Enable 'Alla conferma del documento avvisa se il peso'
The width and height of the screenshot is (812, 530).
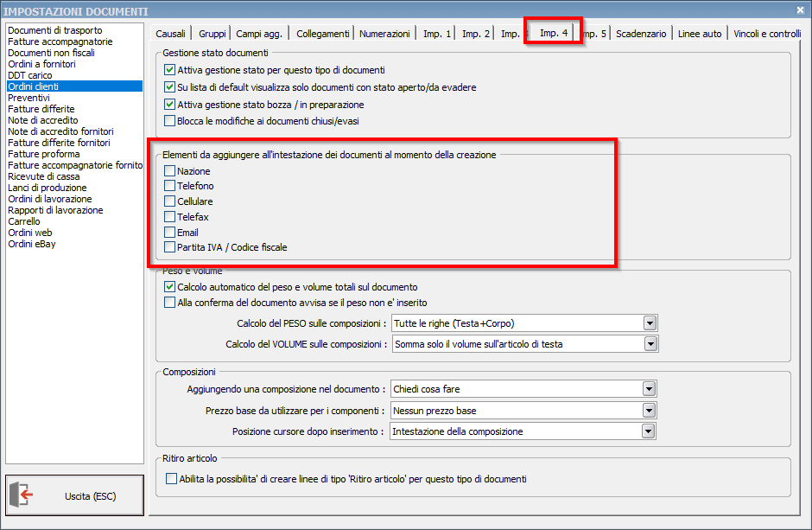(169, 302)
